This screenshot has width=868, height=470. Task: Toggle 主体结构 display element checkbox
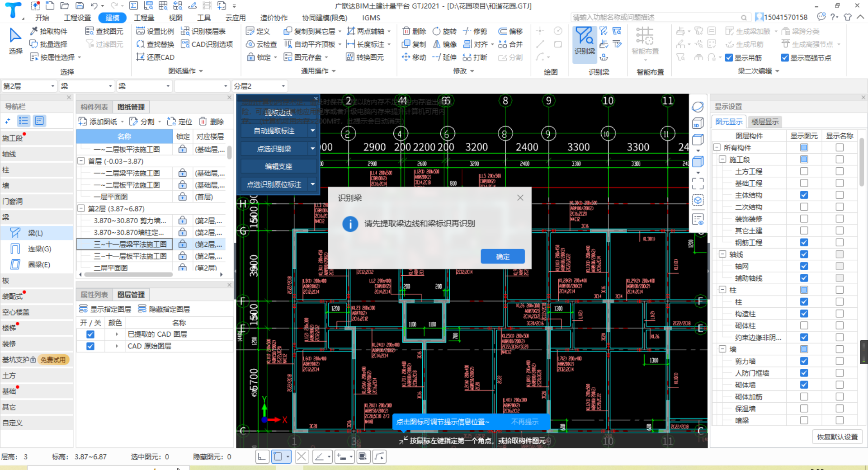tap(804, 195)
